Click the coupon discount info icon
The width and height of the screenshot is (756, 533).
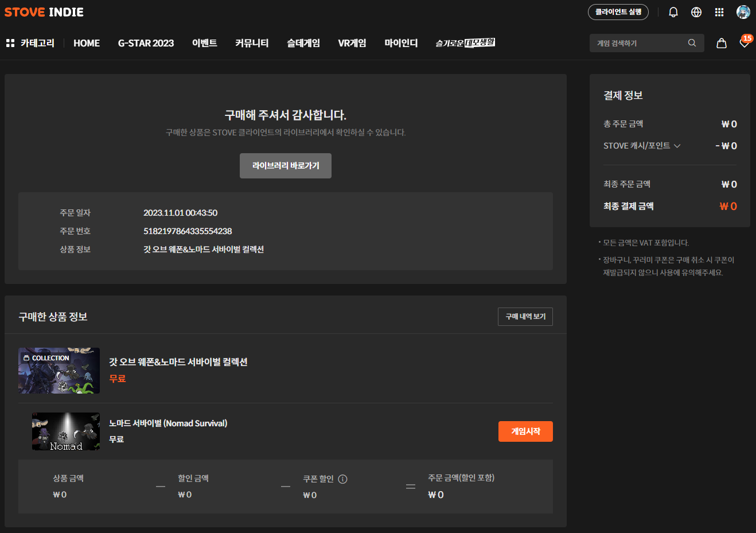tap(342, 479)
